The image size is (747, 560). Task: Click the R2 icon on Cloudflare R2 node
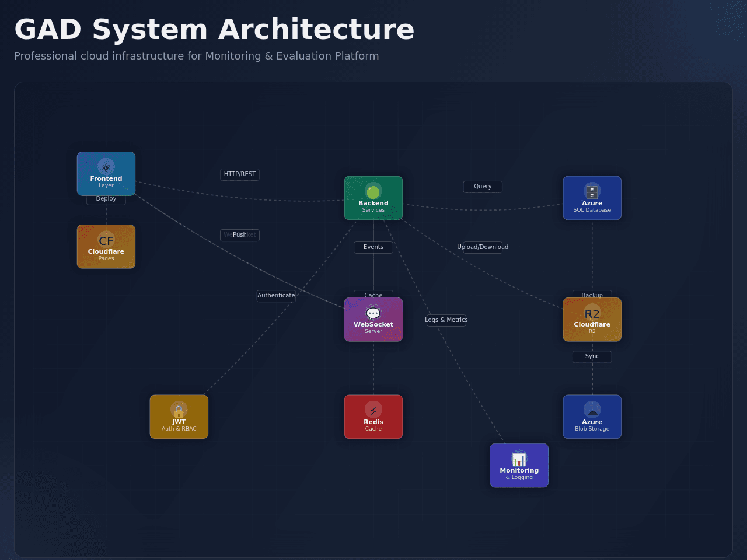(x=592, y=313)
